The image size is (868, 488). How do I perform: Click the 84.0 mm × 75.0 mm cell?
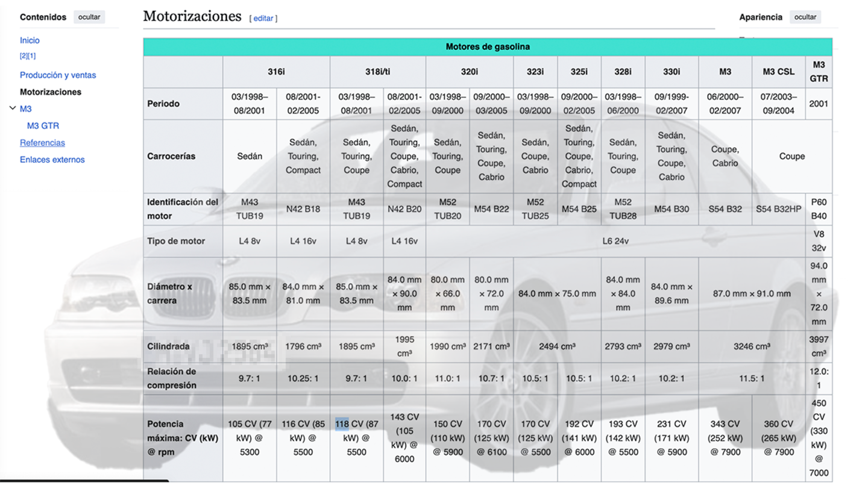coord(557,293)
